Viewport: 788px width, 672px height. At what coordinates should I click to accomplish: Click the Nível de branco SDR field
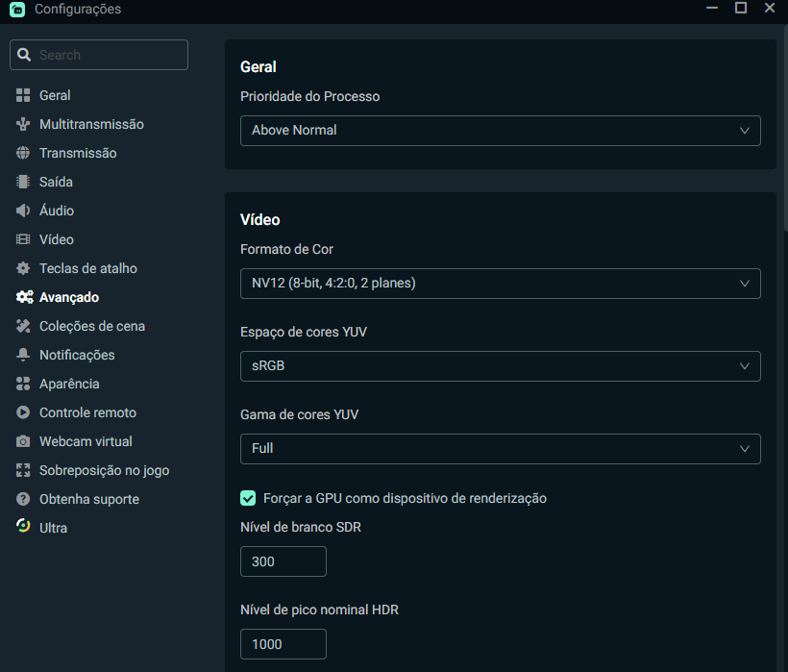tap(283, 561)
